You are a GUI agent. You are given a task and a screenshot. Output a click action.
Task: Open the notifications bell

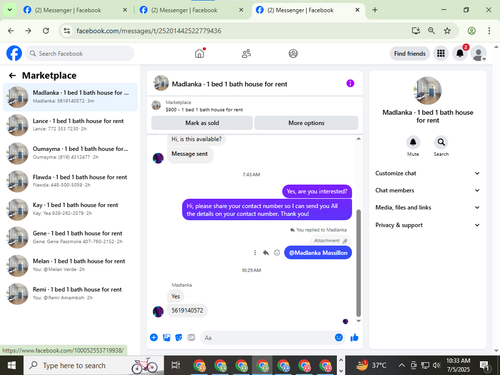click(x=460, y=53)
